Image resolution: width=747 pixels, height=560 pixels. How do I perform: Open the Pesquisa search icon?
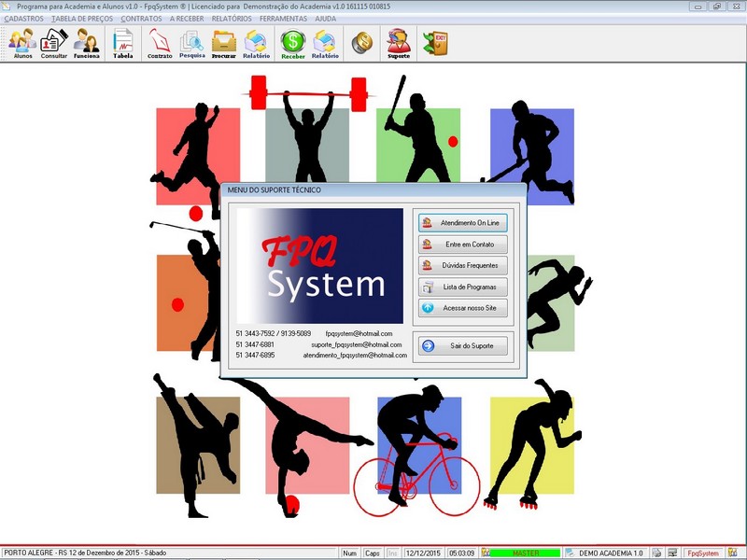click(192, 43)
